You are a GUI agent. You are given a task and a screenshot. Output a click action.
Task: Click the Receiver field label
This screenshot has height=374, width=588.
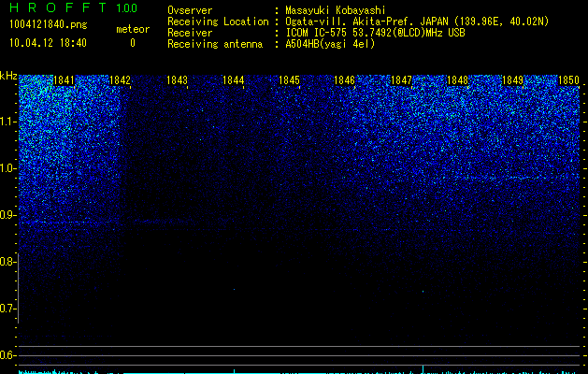tap(190, 33)
